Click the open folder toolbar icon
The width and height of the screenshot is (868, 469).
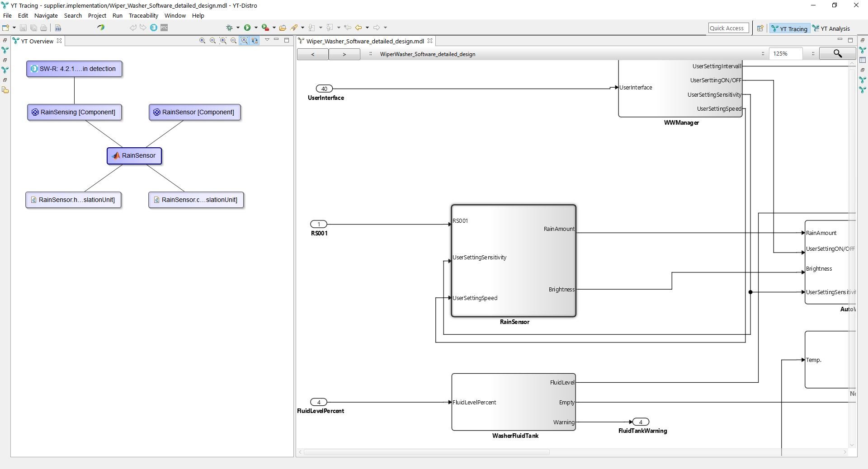tap(283, 28)
